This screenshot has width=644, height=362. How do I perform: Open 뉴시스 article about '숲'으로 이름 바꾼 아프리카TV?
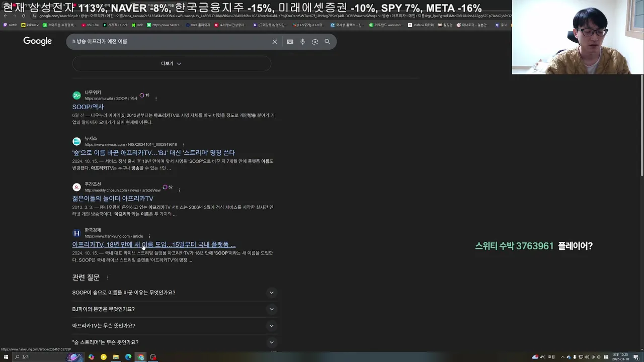[153, 153]
